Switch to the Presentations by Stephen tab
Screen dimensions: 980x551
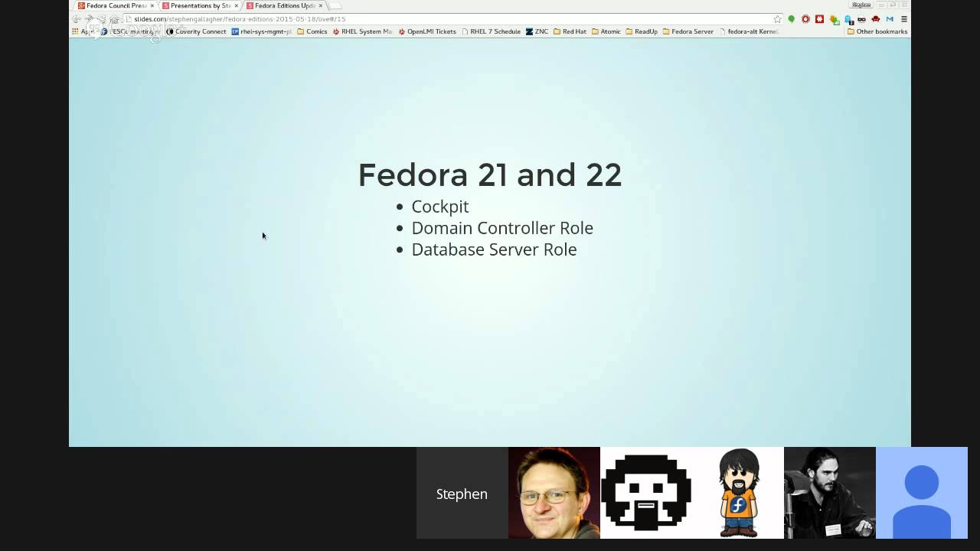[x=200, y=5]
